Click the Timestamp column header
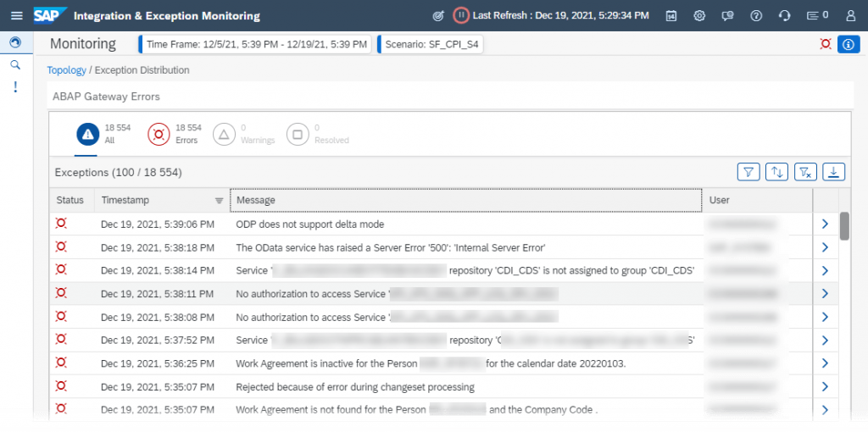868x432 pixels. [162, 200]
